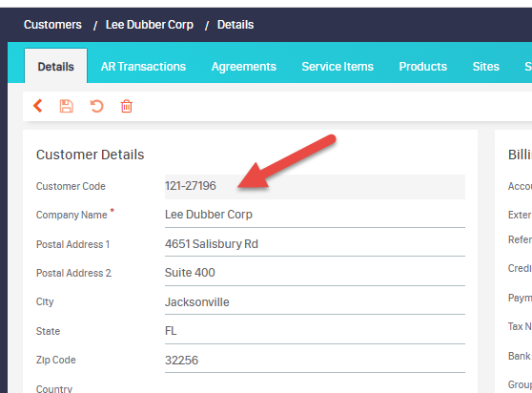Open the Service Items tab
Viewport: 532px width, 393px height.
point(338,67)
